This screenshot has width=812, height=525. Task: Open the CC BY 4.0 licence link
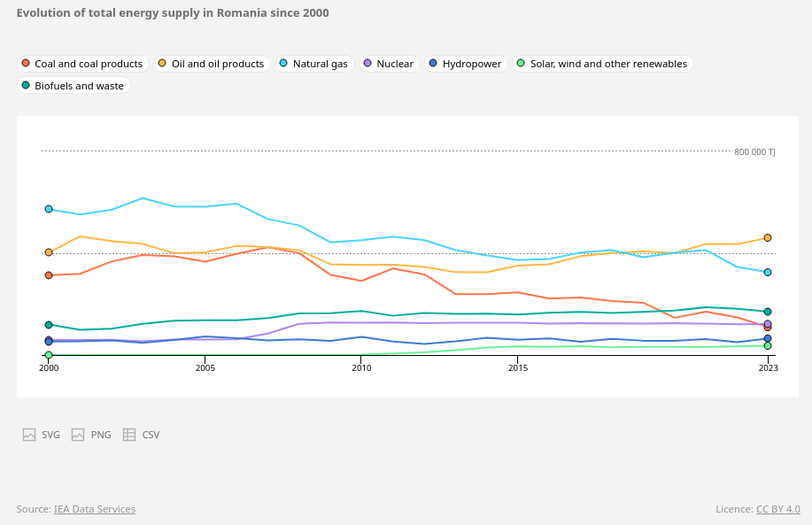click(x=777, y=509)
